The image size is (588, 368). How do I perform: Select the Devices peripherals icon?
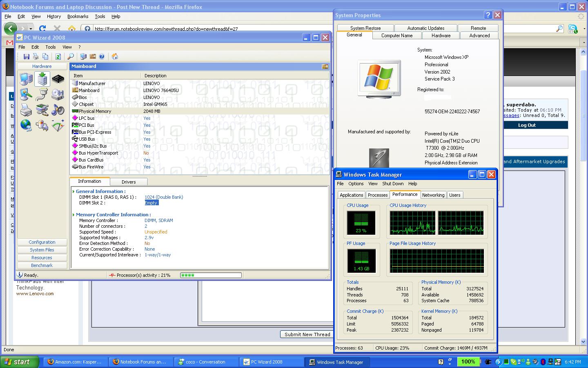pyautogui.click(x=42, y=110)
